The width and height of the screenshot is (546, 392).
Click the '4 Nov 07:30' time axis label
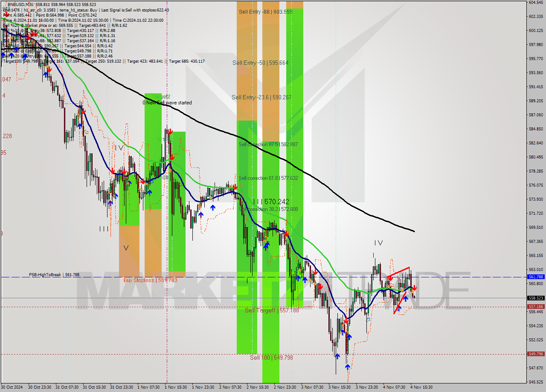coord(394,387)
